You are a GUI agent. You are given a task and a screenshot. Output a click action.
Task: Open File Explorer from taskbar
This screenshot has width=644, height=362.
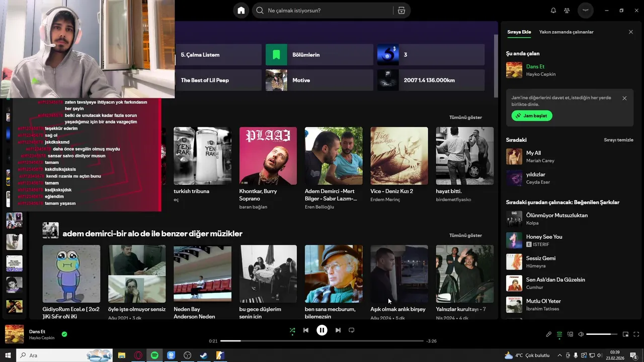point(122,355)
